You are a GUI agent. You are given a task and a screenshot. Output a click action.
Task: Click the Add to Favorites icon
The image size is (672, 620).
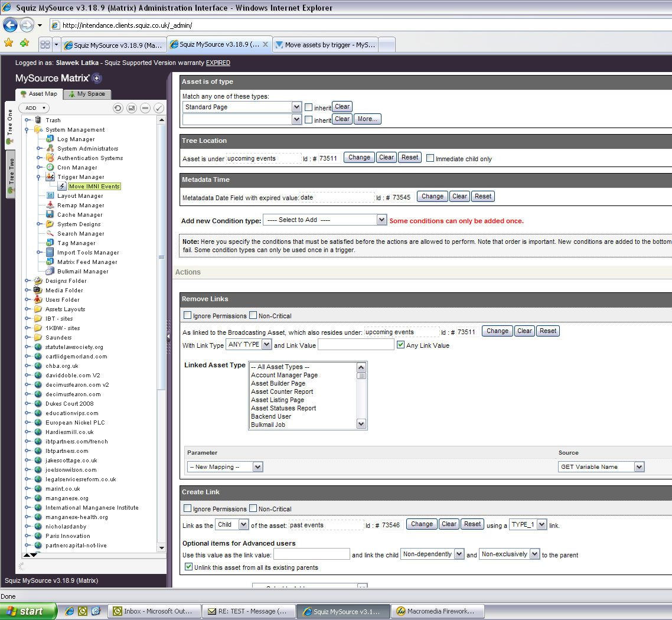[x=24, y=43]
